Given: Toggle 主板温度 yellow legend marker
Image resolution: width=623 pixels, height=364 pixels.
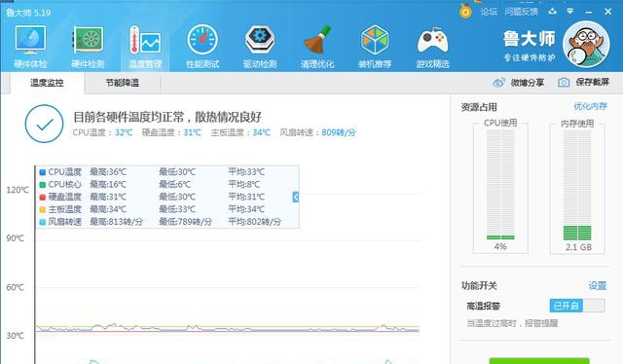Looking at the screenshot, I should [x=43, y=209].
